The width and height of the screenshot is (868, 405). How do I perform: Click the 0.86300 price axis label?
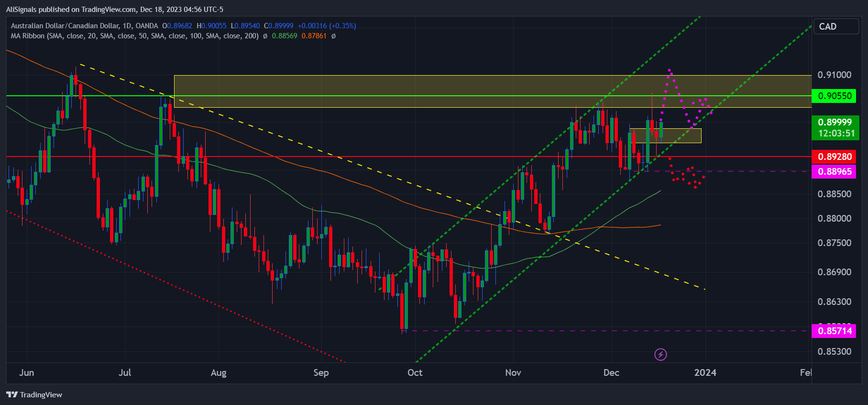point(835,302)
